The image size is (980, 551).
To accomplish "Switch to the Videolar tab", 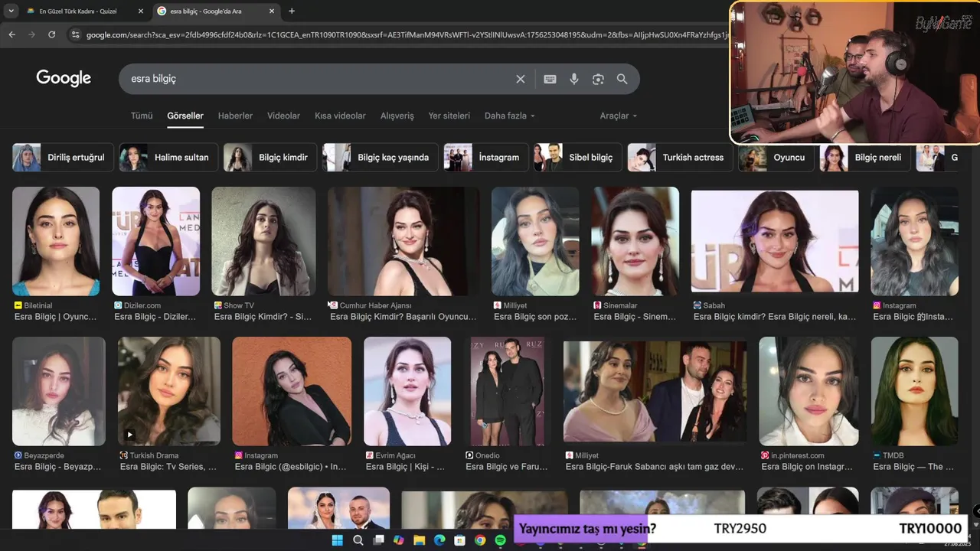I will (283, 116).
